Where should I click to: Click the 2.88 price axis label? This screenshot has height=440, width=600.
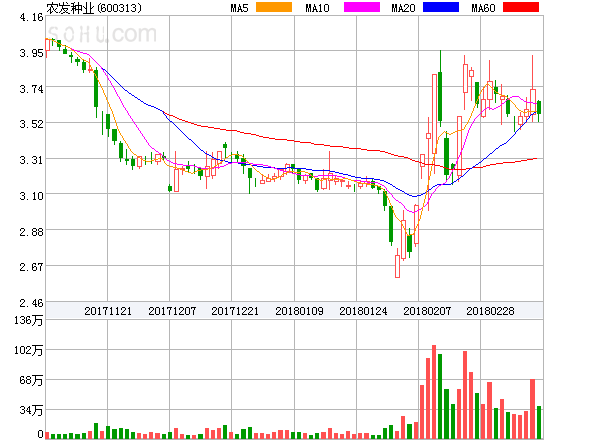[x=31, y=232]
